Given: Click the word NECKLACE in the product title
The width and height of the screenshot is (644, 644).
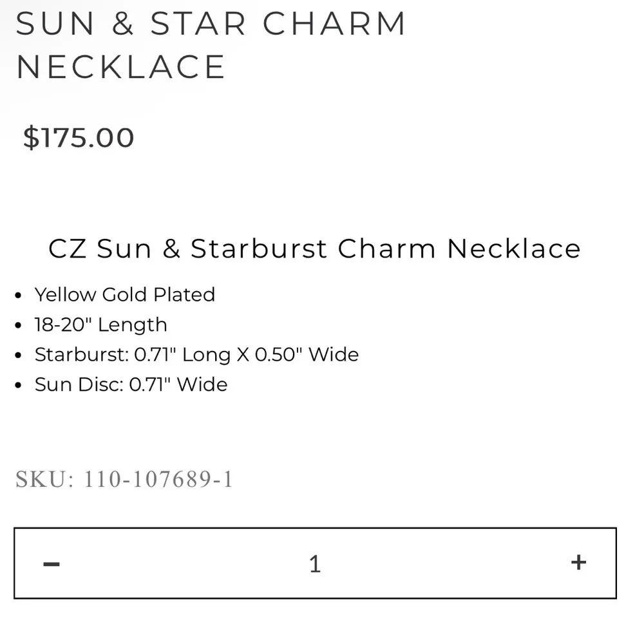Looking at the screenshot, I should pyautogui.click(x=121, y=66).
